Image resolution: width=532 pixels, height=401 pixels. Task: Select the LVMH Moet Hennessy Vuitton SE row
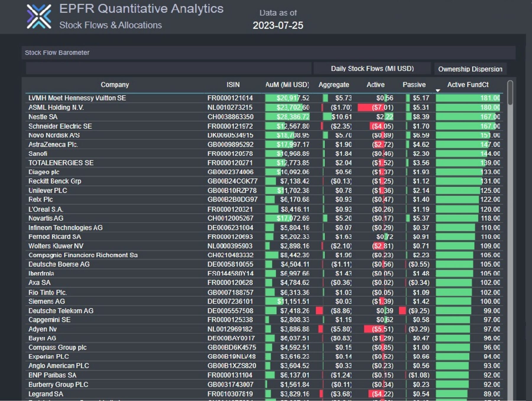[x=264, y=98]
